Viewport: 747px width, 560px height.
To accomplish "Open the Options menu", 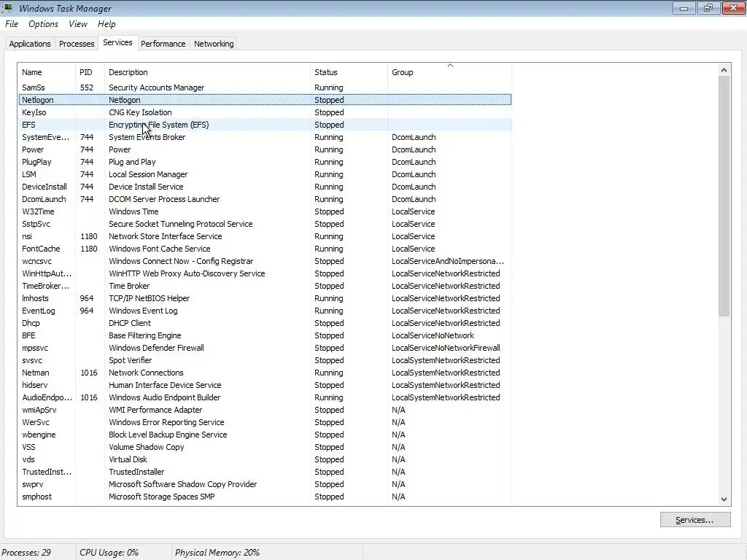I will (43, 24).
